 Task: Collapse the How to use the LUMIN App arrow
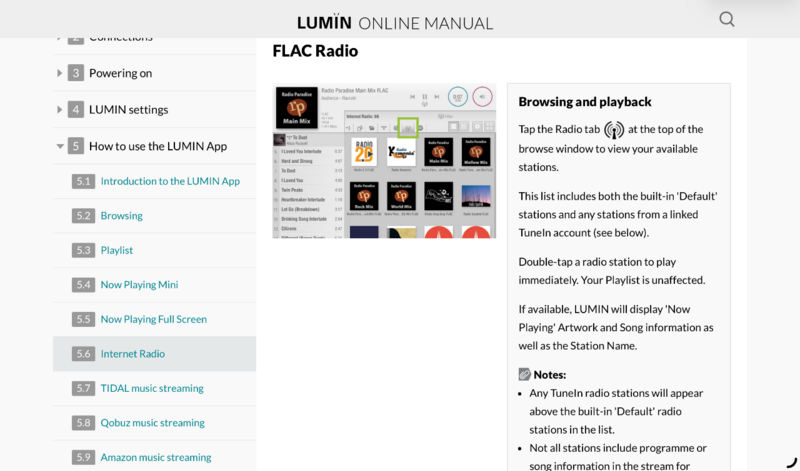pyautogui.click(x=60, y=146)
